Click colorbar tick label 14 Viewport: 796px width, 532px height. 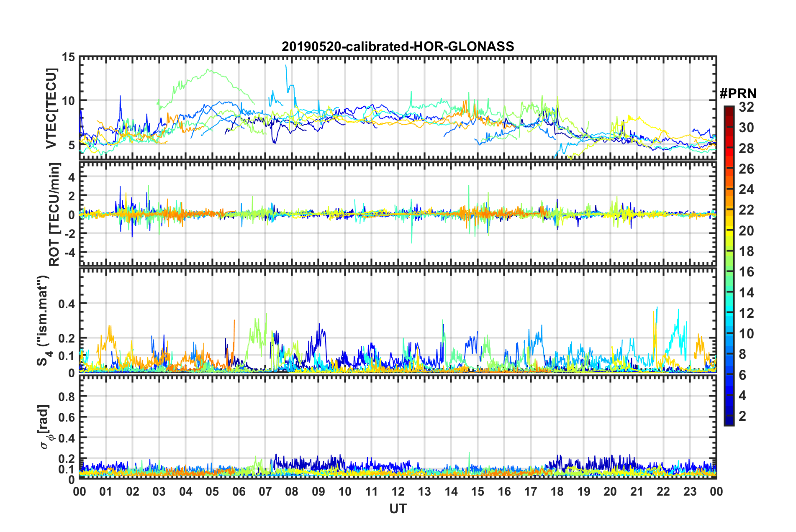coord(746,293)
